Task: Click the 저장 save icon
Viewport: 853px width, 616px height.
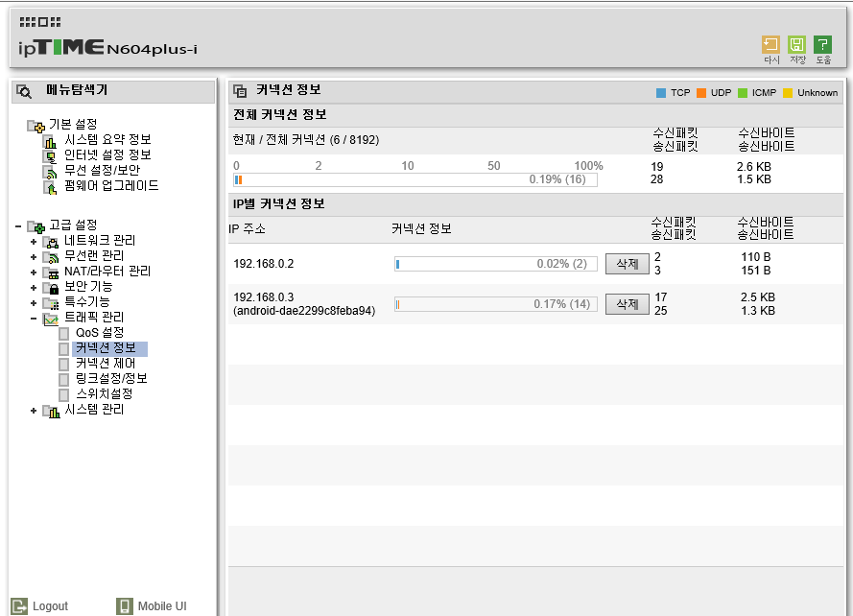Action: 797,45
